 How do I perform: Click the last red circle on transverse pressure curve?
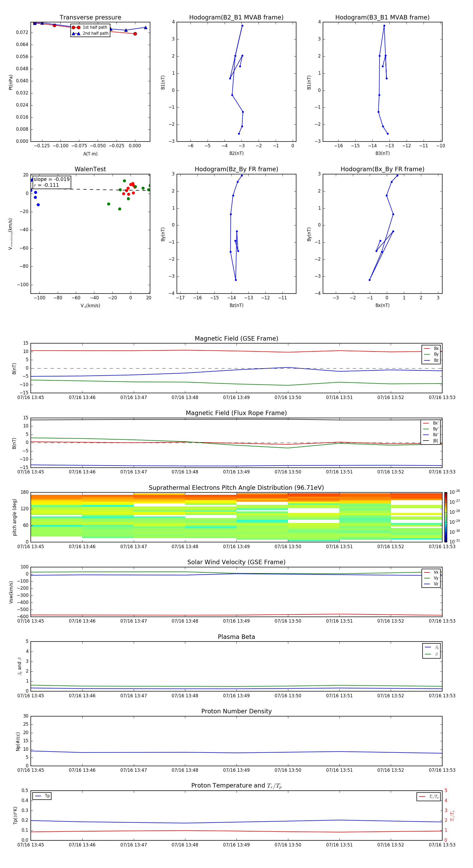tap(135, 34)
